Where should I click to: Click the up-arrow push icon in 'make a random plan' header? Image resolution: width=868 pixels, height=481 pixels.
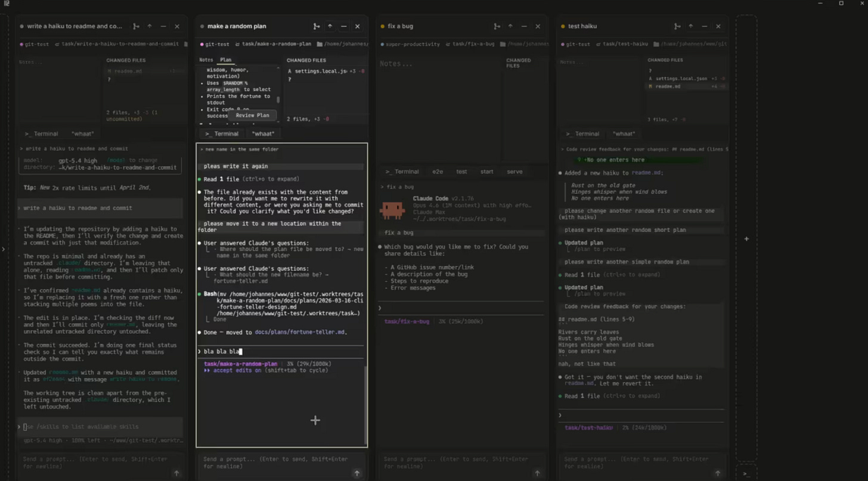[330, 26]
